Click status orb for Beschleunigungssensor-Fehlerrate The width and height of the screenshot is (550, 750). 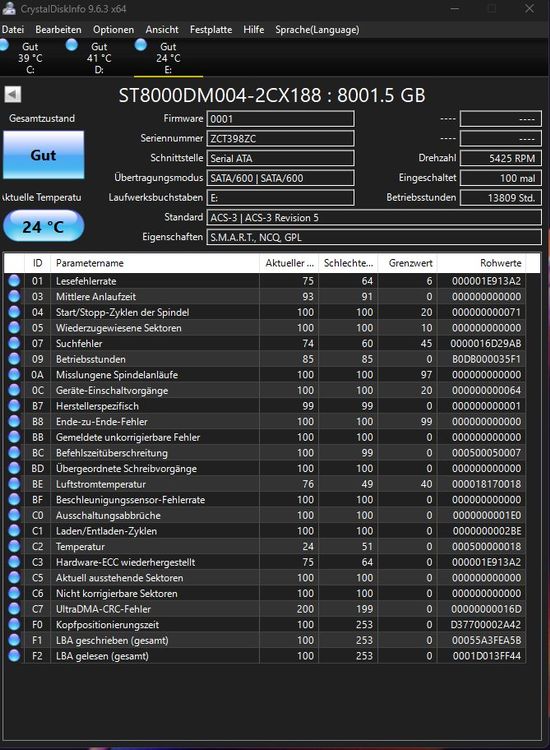(14, 499)
